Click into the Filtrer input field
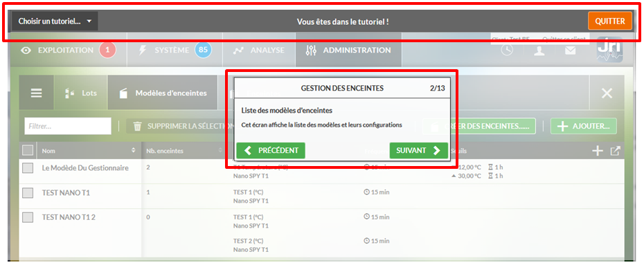This screenshot has width=644, height=265. (68, 127)
